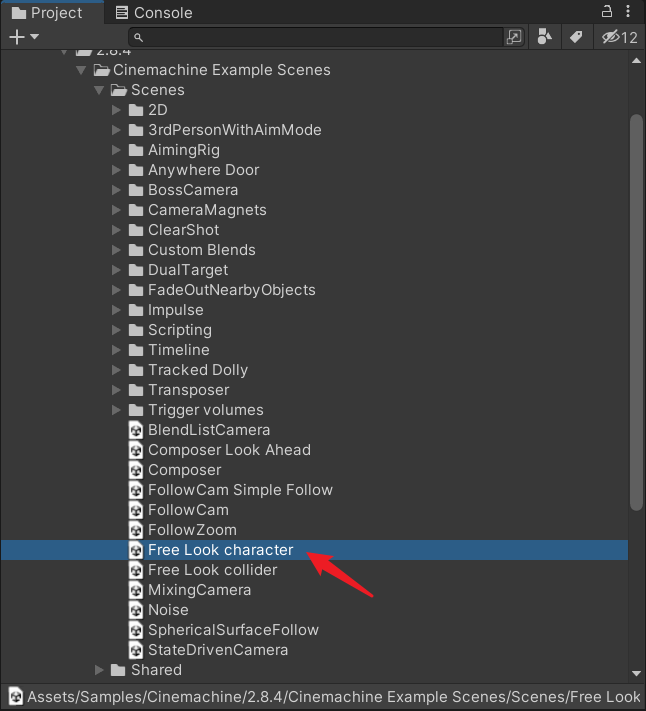Select the 3rdPersonWithAimMode folder name

[x=235, y=130]
